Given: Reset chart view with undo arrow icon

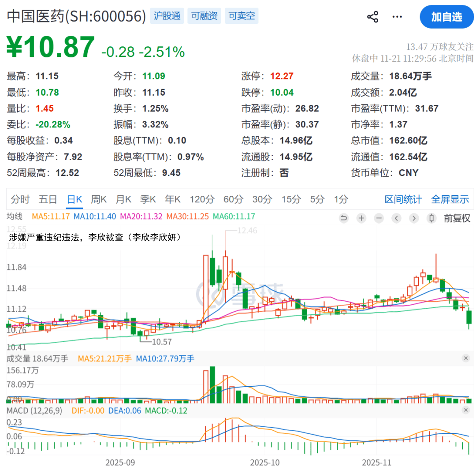Looking at the screenshot, I should (x=344, y=218).
